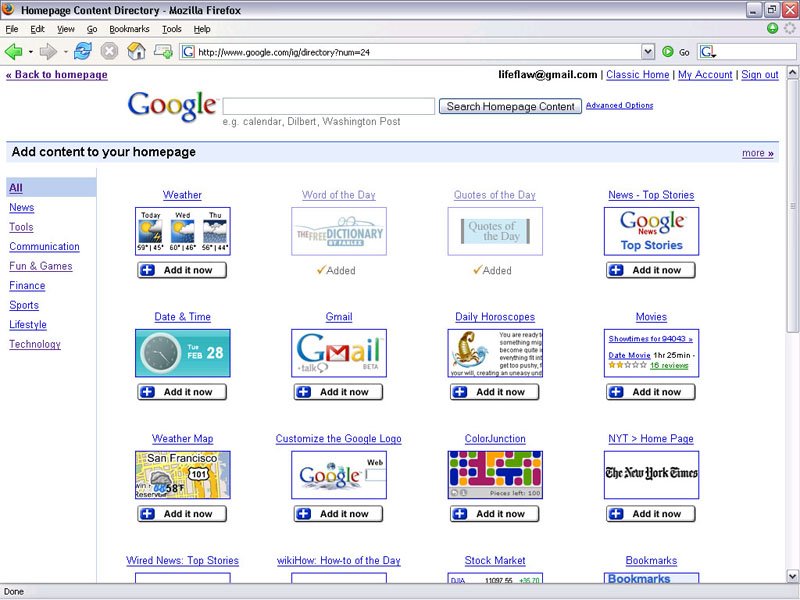Add the News - Top Stories module
Screen dimensions: 800x600
pos(651,270)
